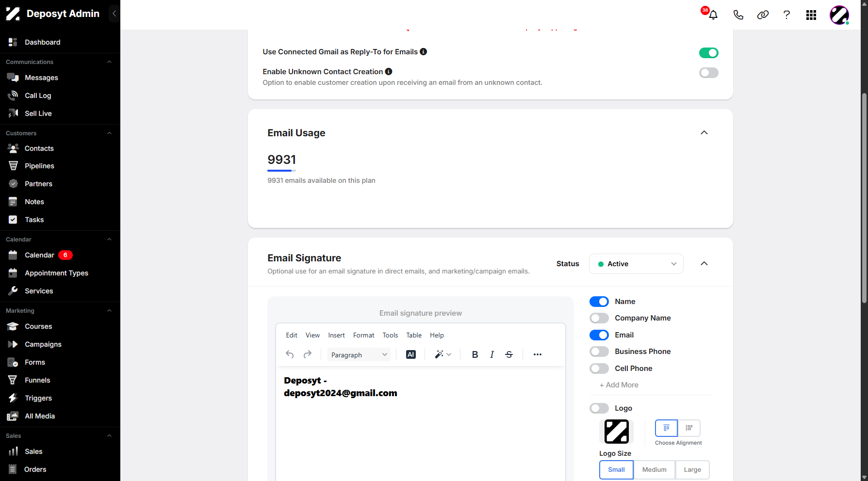Open the Table menu in signature editor

pos(414,335)
